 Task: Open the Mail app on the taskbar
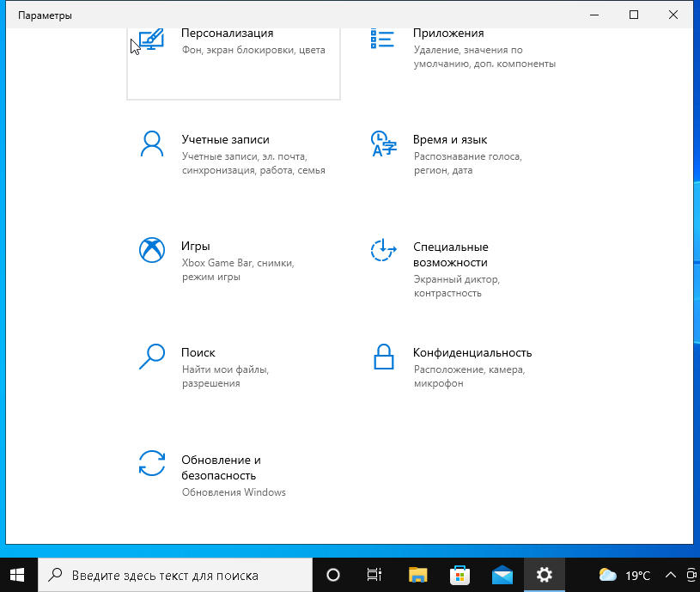(x=502, y=575)
